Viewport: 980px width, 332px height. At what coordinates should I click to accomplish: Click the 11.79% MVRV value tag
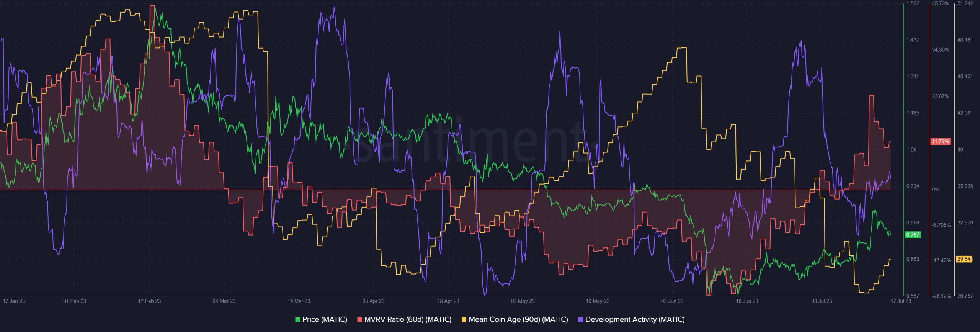click(x=940, y=142)
